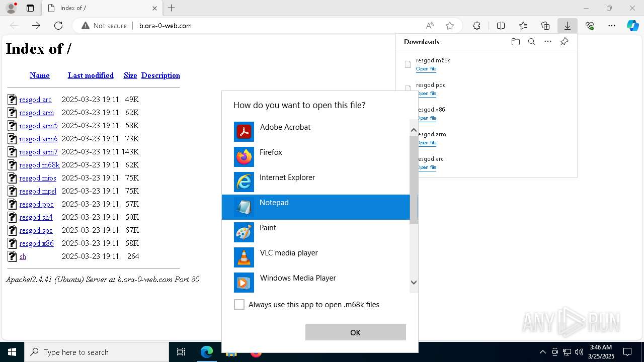Sort listing by Description column
Viewport: 644px width, 362px height.
point(160,75)
